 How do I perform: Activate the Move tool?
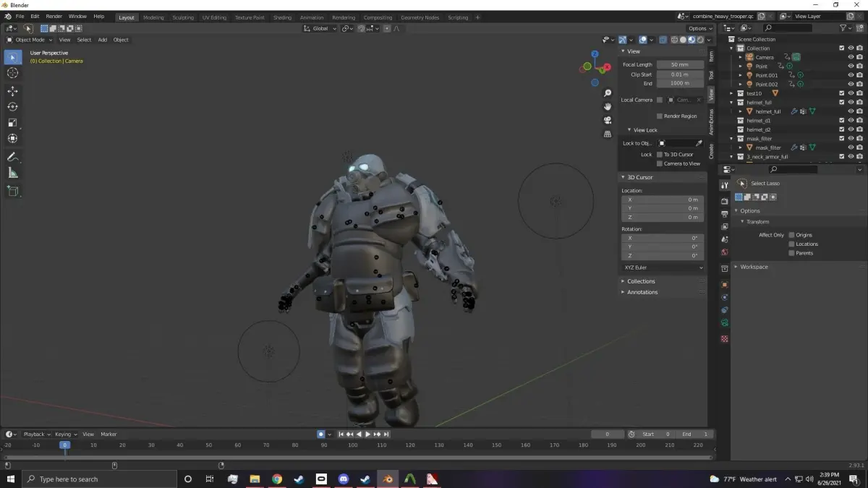pyautogui.click(x=12, y=91)
